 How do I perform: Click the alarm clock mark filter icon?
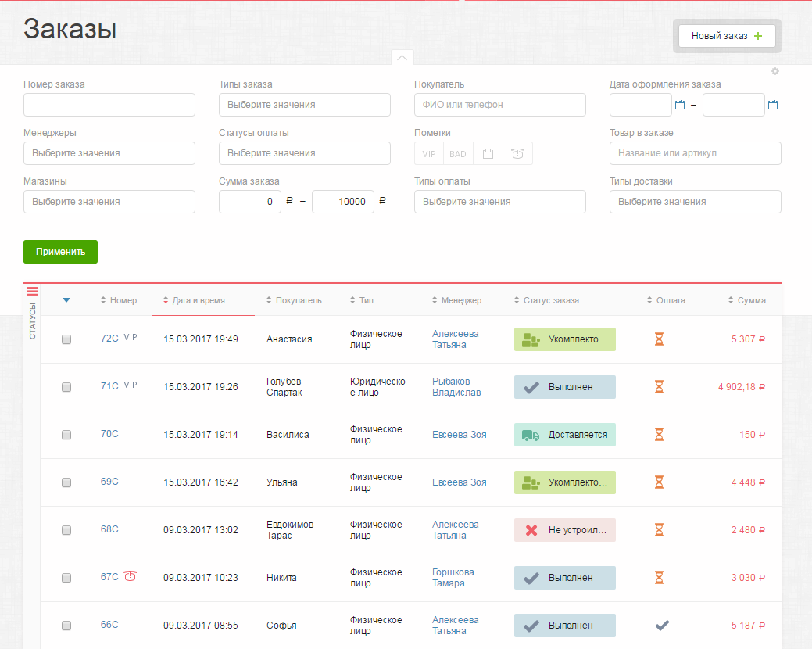517,153
